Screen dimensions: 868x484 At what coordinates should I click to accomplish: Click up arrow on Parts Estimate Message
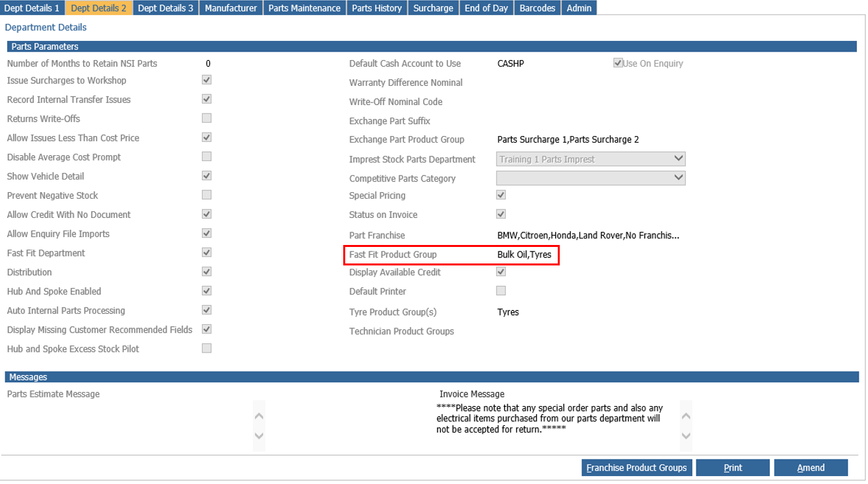tap(259, 417)
